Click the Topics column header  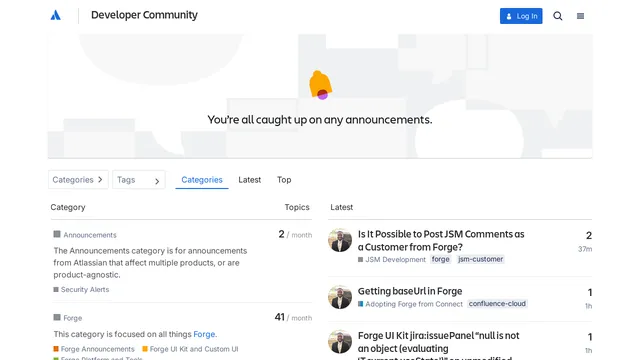(297, 207)
